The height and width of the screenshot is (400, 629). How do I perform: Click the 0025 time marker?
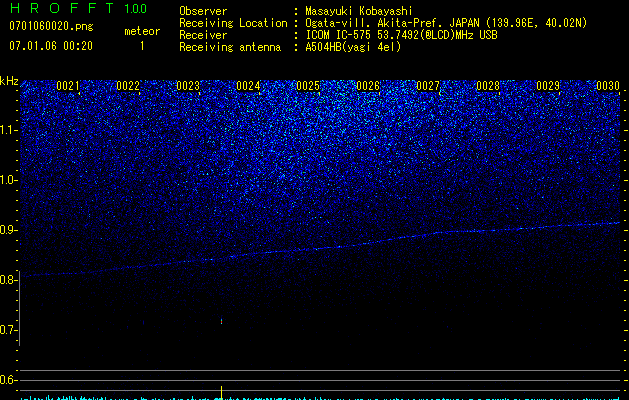coord(308,86)
